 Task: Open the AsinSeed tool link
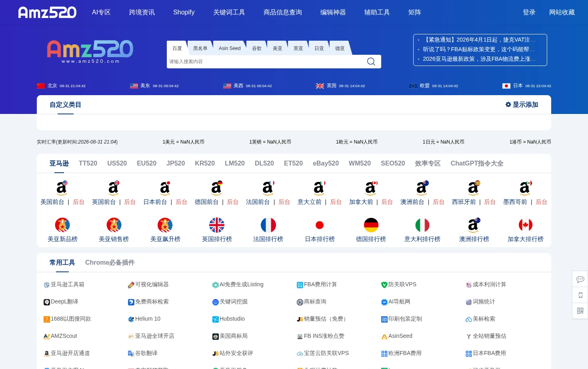397,336
